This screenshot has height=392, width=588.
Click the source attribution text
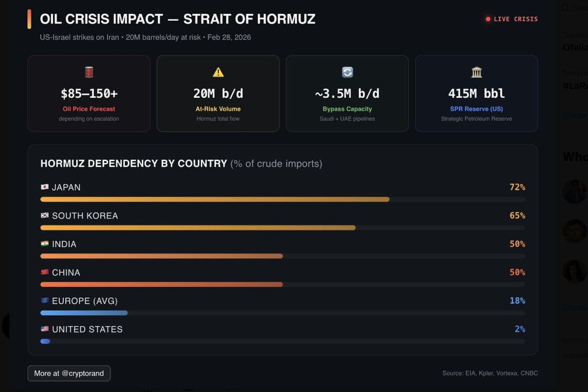tap(490, 374)
